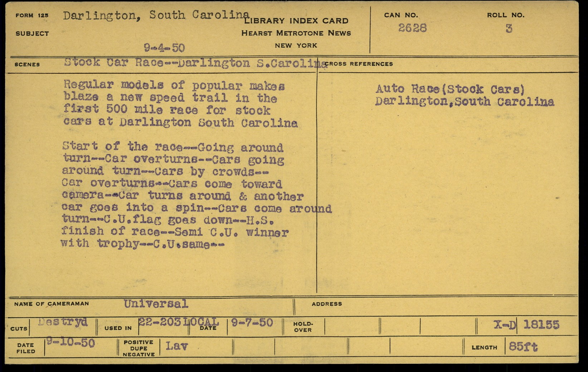Screen dimensions: 588x372
Task: Select the subject text 'Darlington, South Carolina'
Action: (x=156, y=15)
